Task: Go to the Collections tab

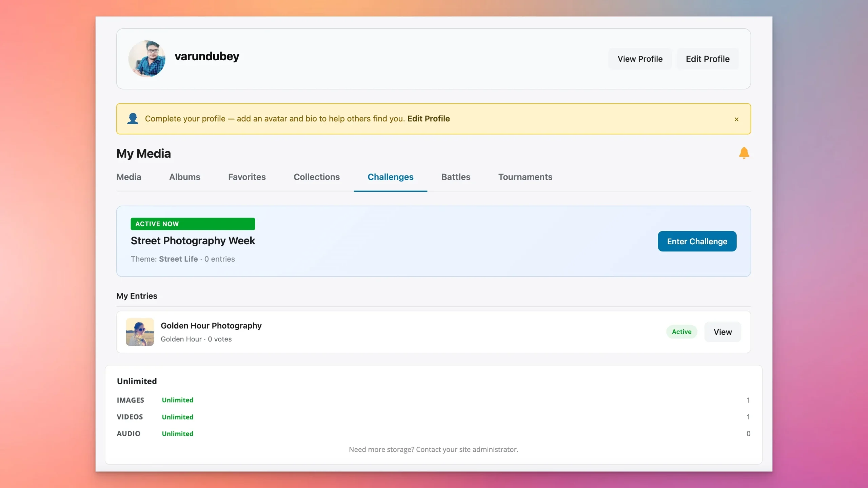Action: pyautogui.click(x=316, y=177)
